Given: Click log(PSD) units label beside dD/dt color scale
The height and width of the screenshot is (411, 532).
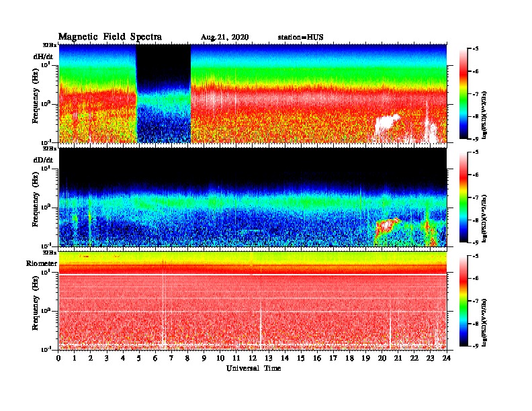Looking at the screenshot, I should click(485, 218).
